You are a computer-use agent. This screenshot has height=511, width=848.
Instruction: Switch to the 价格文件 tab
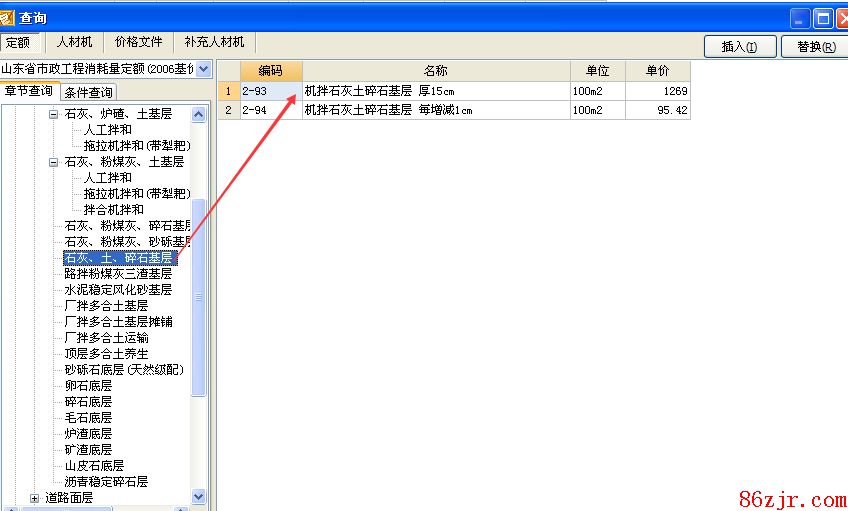click(x=138, y=42)
